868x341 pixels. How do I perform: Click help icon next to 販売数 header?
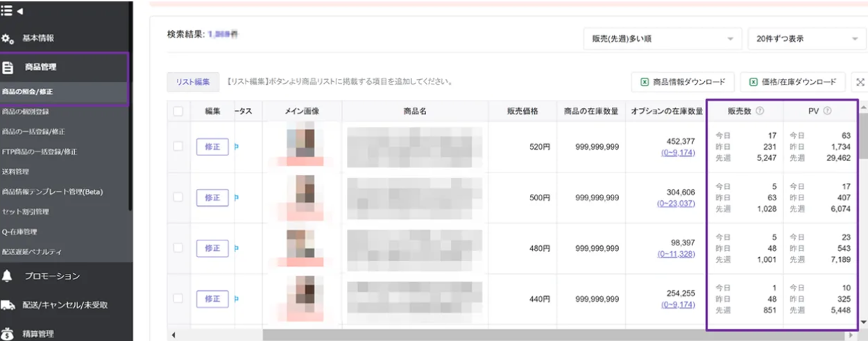click(x=760, y=111)
